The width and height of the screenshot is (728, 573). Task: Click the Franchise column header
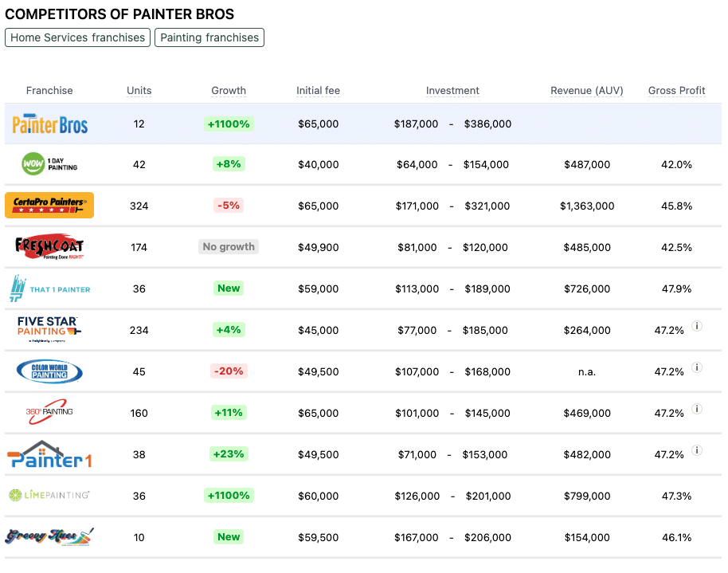(x=49, y=91)
